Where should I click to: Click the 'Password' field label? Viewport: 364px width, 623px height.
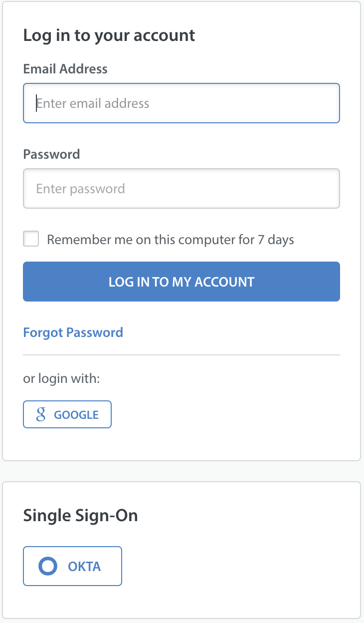pos(51,154)
